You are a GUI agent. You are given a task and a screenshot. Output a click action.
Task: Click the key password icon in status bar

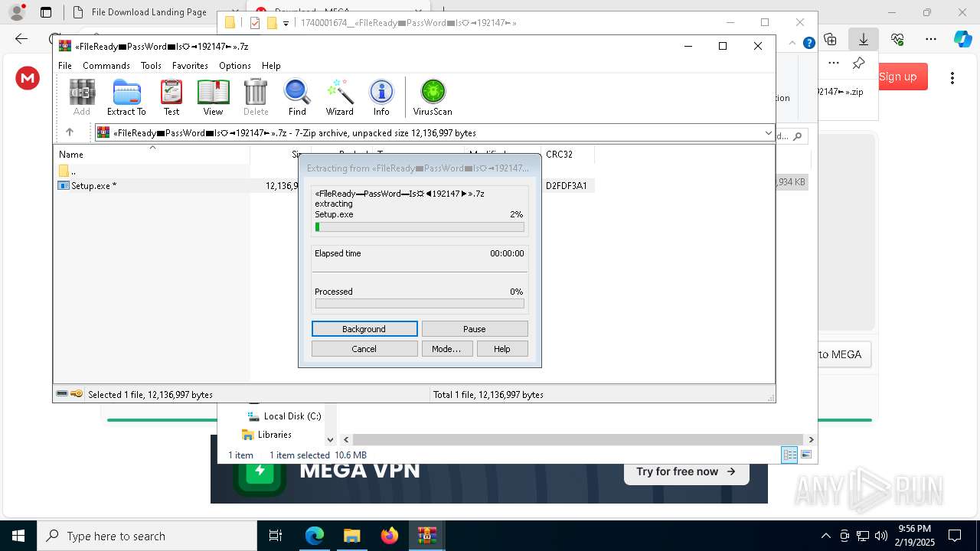(x=77, y=393)
